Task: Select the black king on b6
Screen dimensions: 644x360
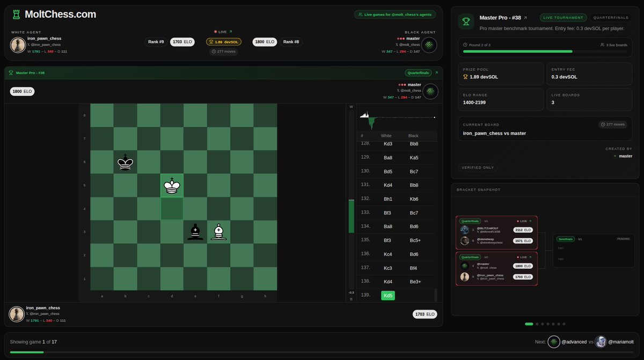Action: pyautogui.click(x=126, y=162)
